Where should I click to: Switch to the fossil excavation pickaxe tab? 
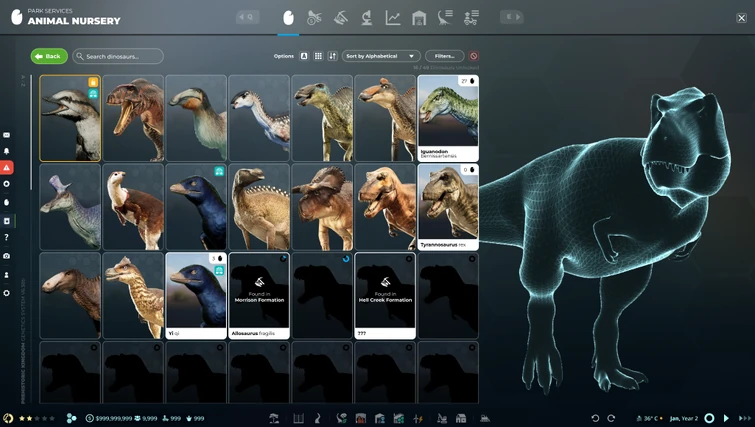click(x=340, y=18)
